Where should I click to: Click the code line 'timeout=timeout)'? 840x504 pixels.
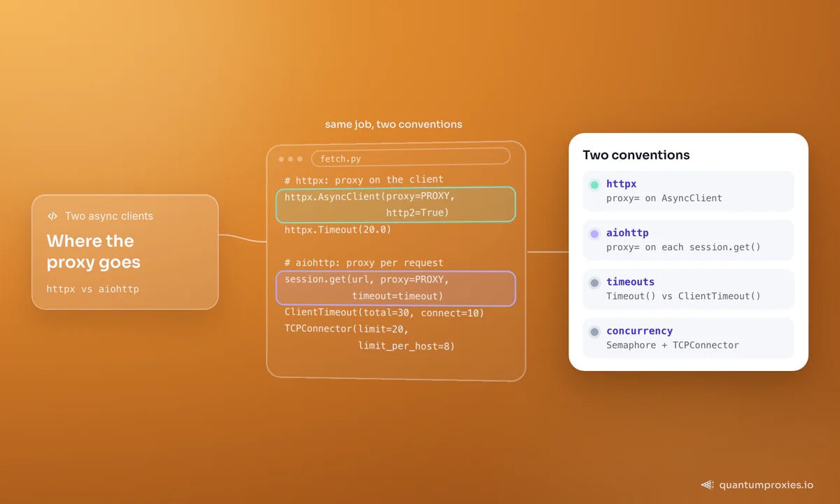coord(398,296)
